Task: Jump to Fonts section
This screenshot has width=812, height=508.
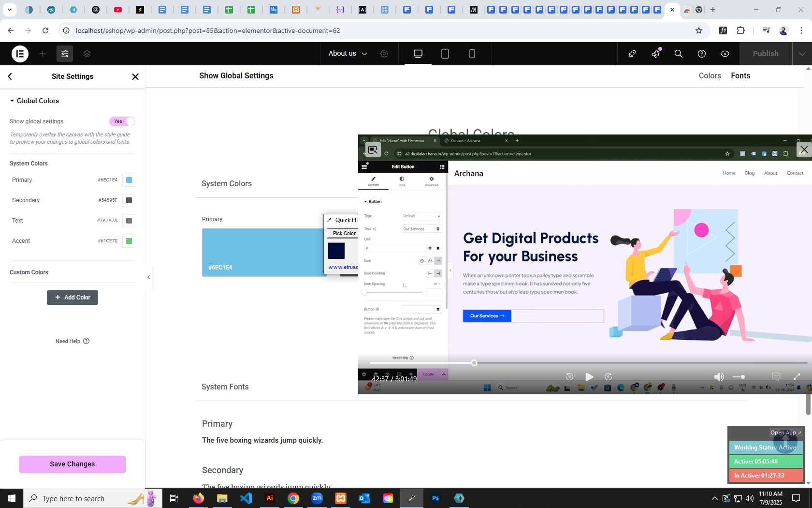Action: point(740,75)
